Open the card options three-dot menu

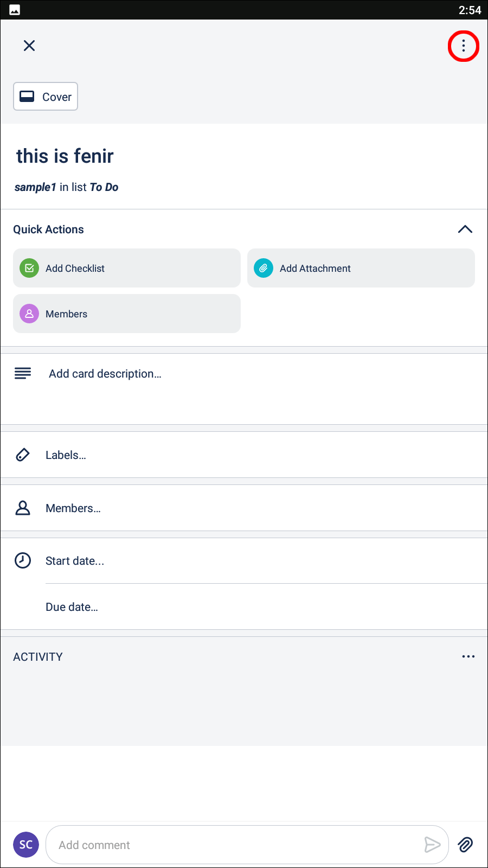click(463, 46)
